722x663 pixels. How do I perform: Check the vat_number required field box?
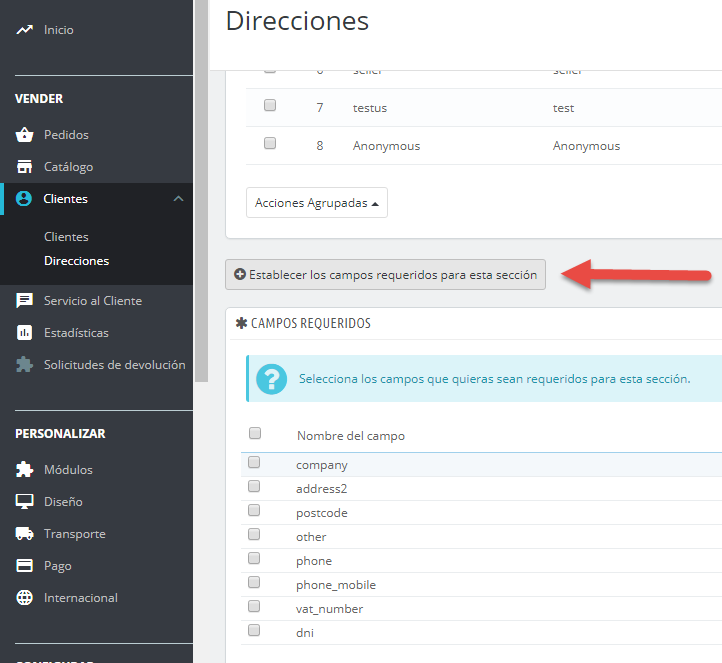point(254,606)
